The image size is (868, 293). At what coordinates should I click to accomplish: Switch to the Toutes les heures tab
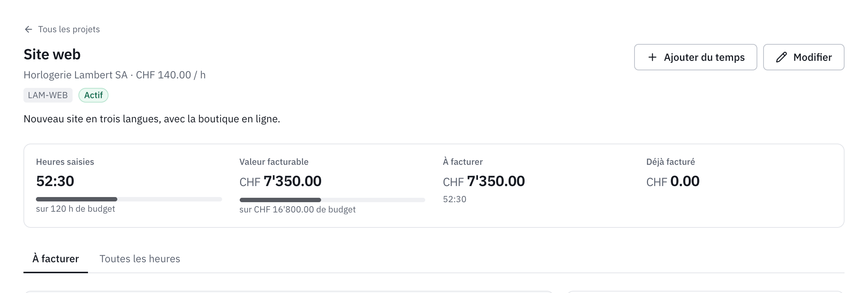pos(140,259)
